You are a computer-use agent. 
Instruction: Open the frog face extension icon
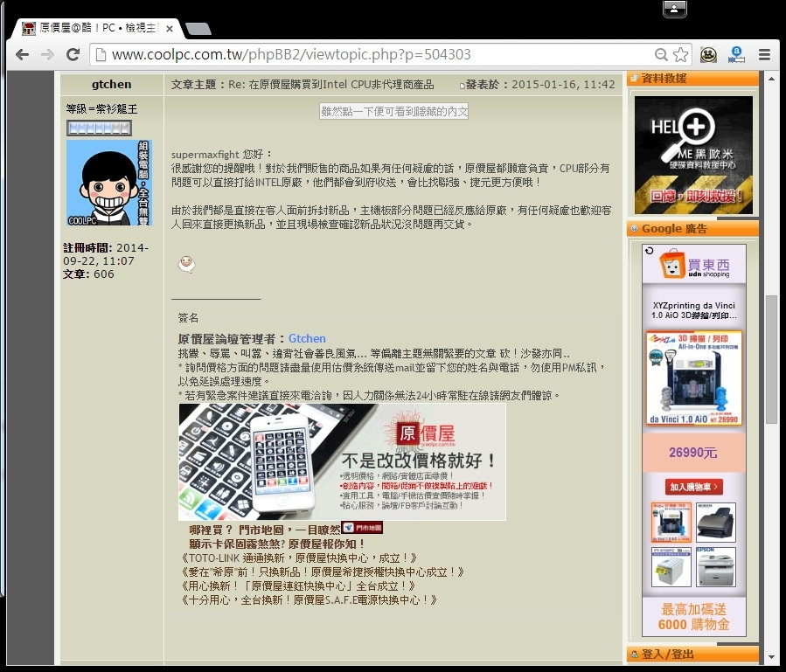tap(708, 55)
